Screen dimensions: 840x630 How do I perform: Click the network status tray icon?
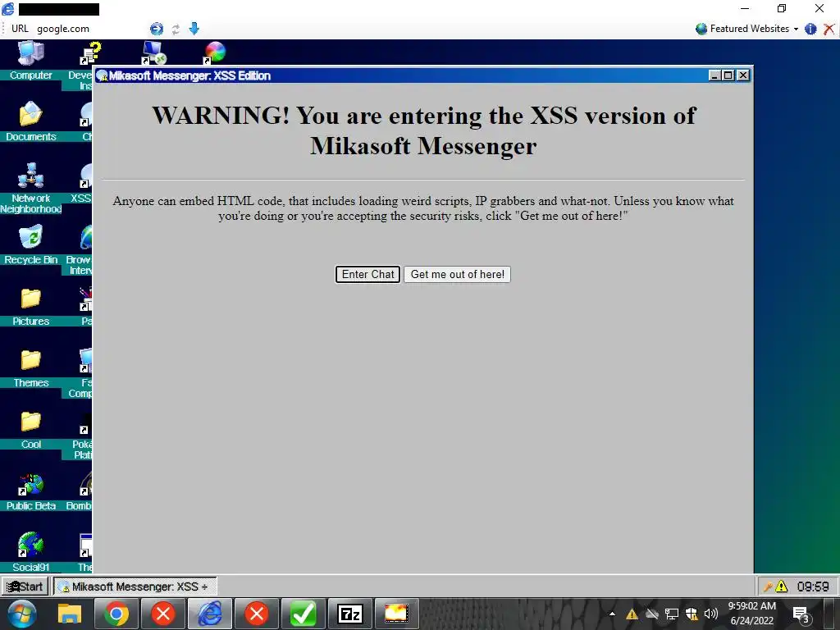(x=672, y=614)
